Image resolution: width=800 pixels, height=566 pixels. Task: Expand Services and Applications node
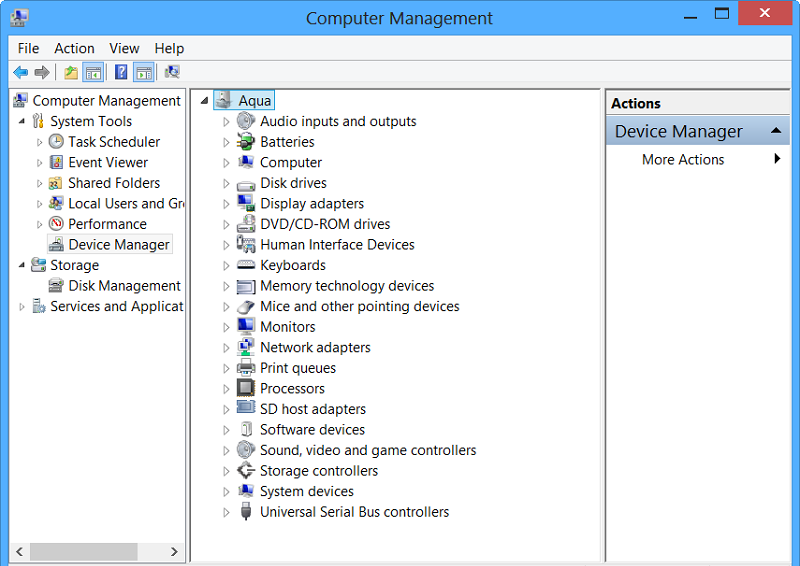point(22,307)
